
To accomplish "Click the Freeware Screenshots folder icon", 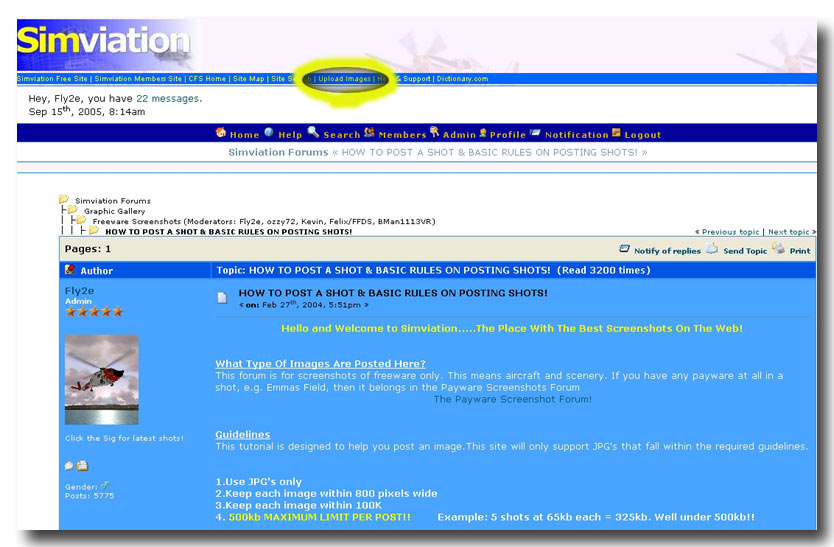I will pos(81,220).
